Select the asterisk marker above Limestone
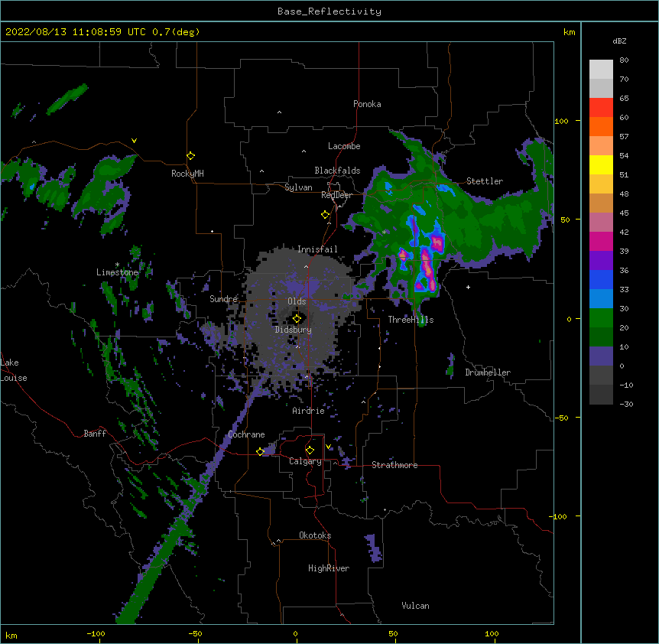Image resolution: width=659 pixels, height=644 pixels. point(117,265)
